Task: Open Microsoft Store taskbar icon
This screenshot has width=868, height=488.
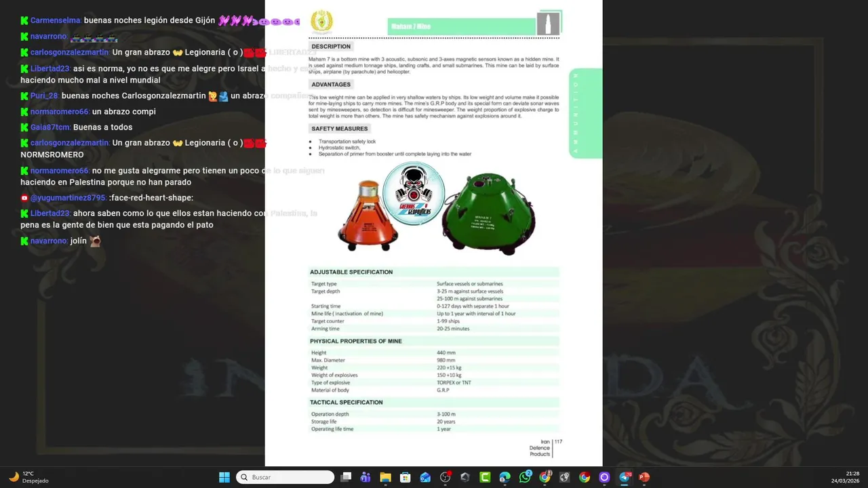Action: [x=406, y=477]
